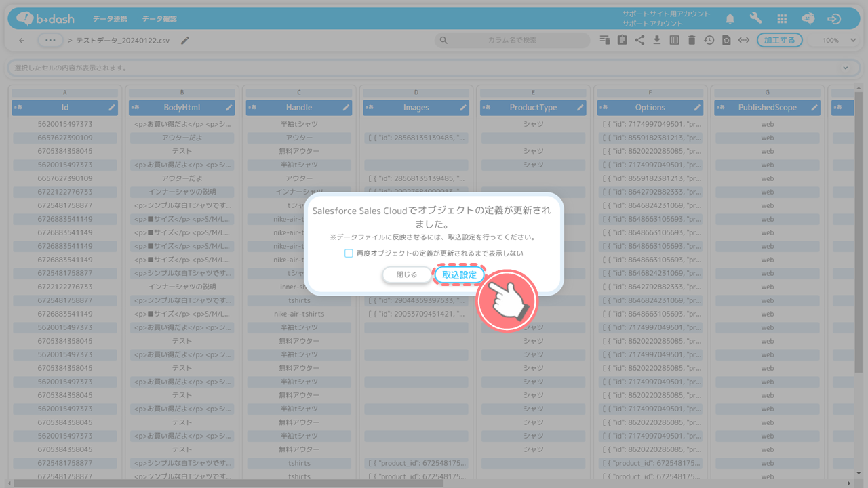Go back with the left arrow
The image size is (868, 488).
(22, 41)
